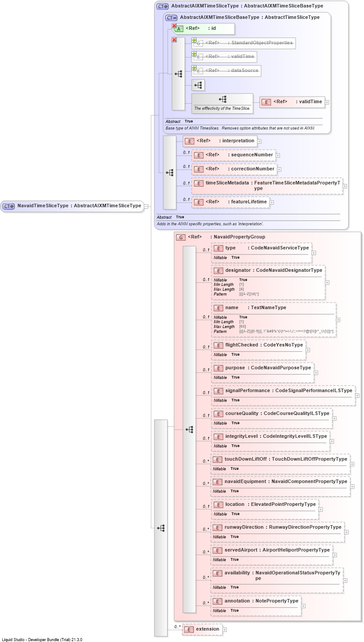
Task: Expand the designator element
Action: [x=327, y=283]
